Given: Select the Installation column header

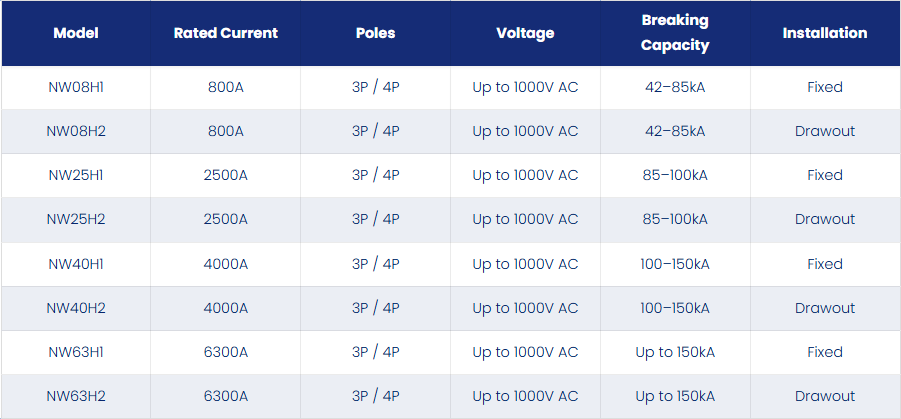Looking at the screenshot, I should (825, 33).
